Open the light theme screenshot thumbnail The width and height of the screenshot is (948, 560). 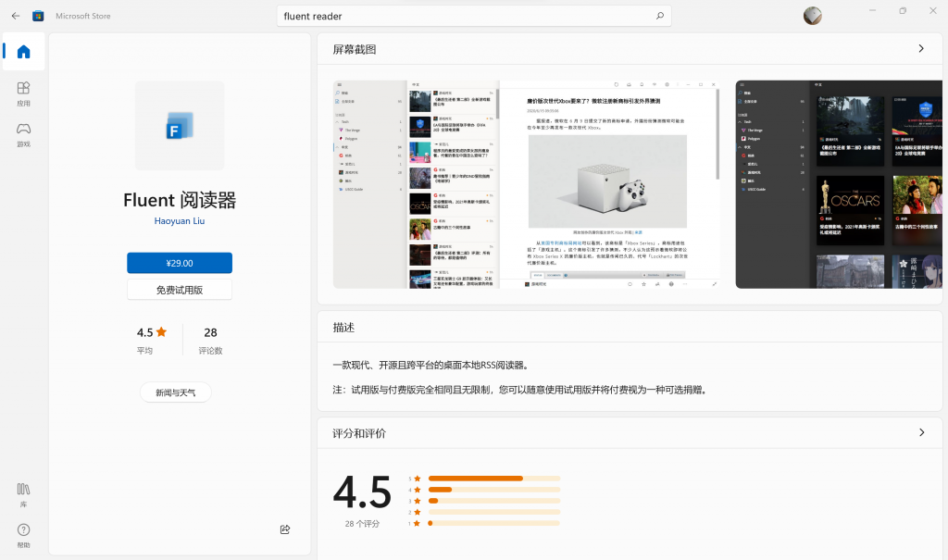526,184
